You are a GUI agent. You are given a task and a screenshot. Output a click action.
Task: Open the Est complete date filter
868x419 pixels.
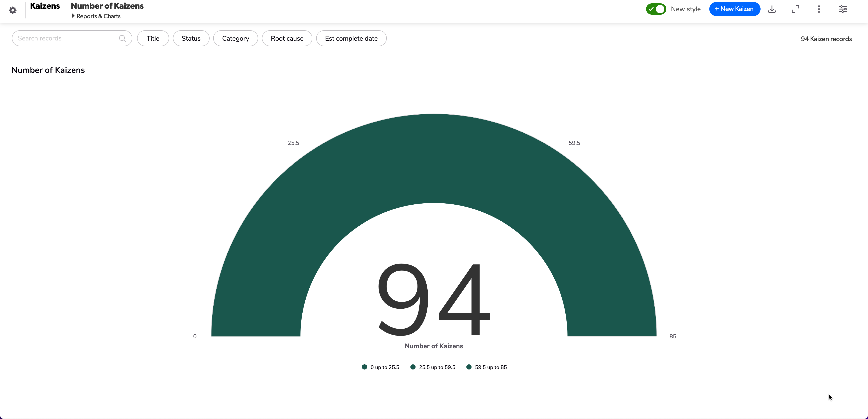coord(351,38)
